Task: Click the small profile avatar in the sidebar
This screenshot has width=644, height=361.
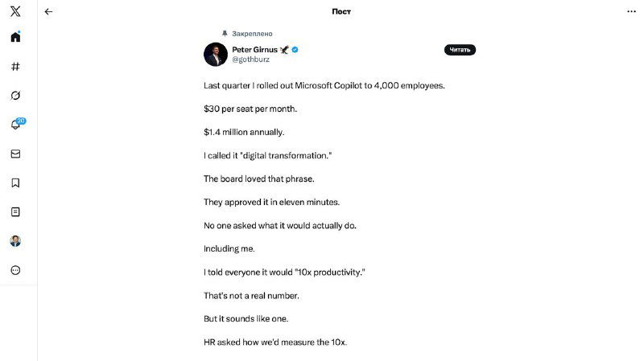Action: pos(15,241)
